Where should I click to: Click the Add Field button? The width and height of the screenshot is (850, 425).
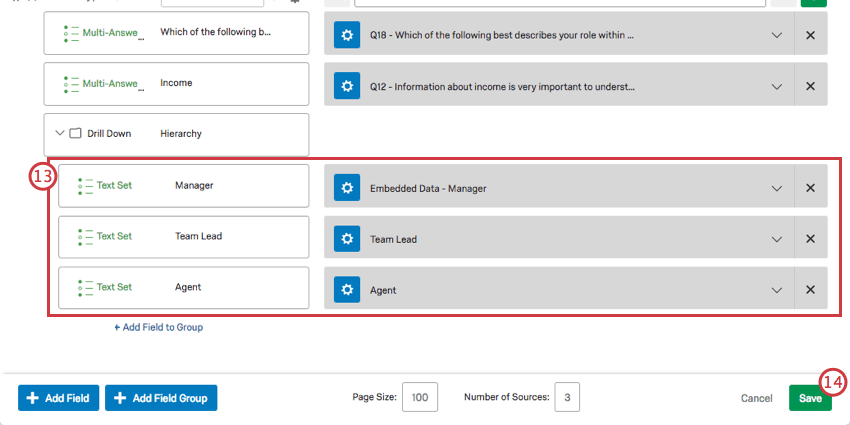point(59,398)
